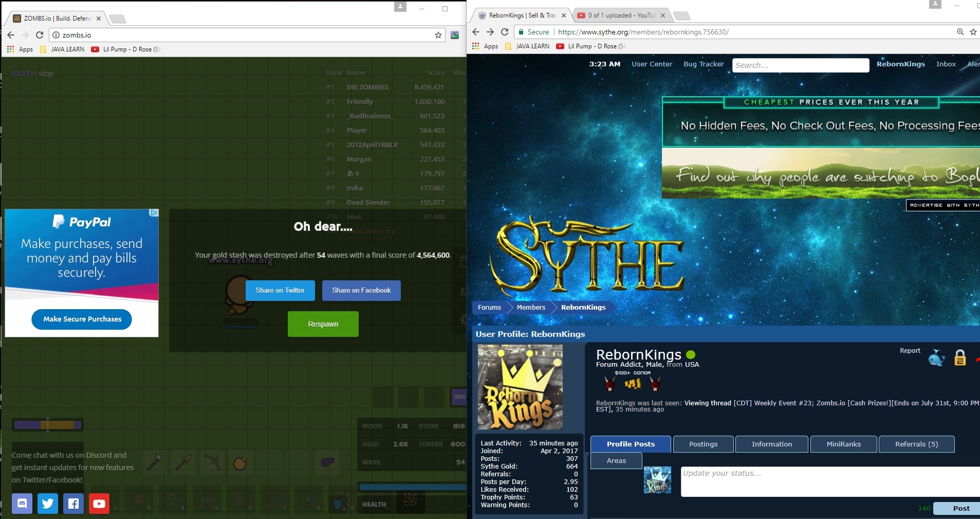Click the zoom magnifier icon in the Sythe address bar
This screenshot has height=519, width=980.
(960, 32)
